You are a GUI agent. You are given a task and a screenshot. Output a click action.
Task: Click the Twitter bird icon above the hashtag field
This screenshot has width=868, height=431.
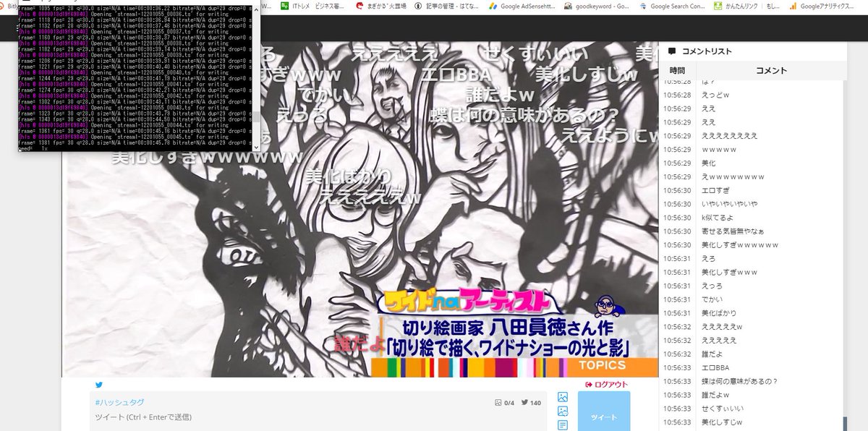click(x=99, y=385)
